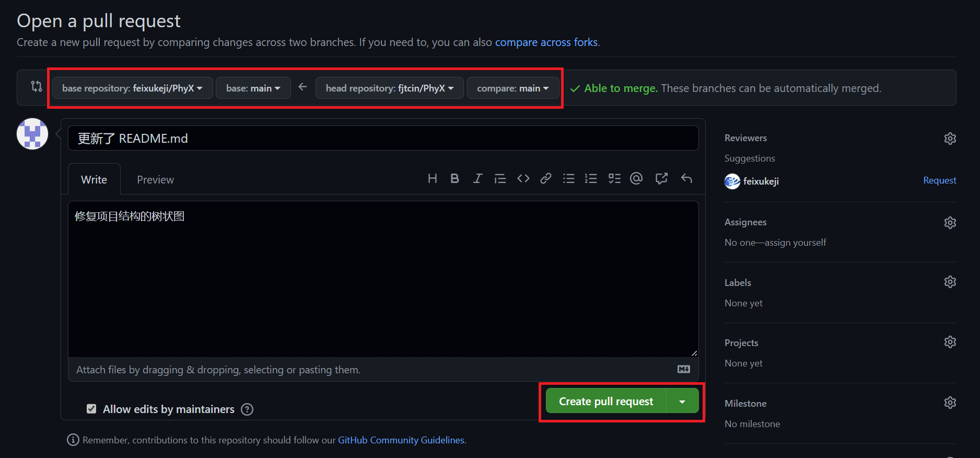Open the Assignees gear settings
Viewport: 980px width, 458px height.
tap(950, 223)
